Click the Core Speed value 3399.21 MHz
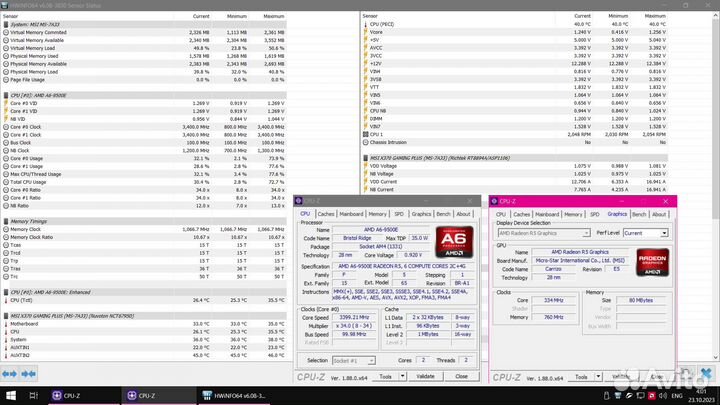The width and height of the screenshot is (720, 405). coord(354,317)
